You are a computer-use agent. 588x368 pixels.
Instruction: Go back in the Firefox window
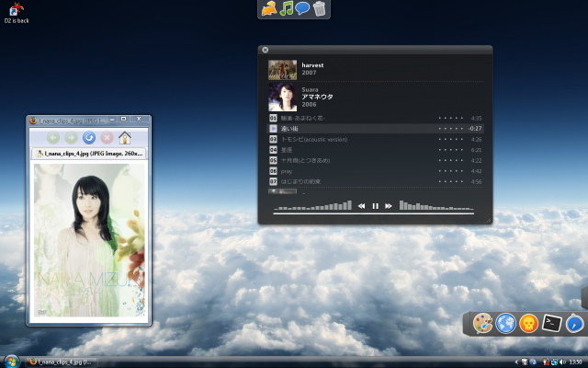[53, 138]
